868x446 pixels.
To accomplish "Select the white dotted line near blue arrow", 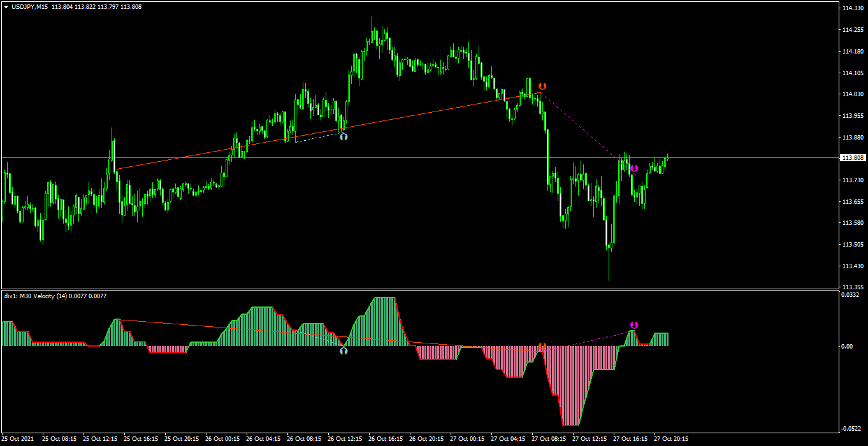I will click(x=315, y=137).
